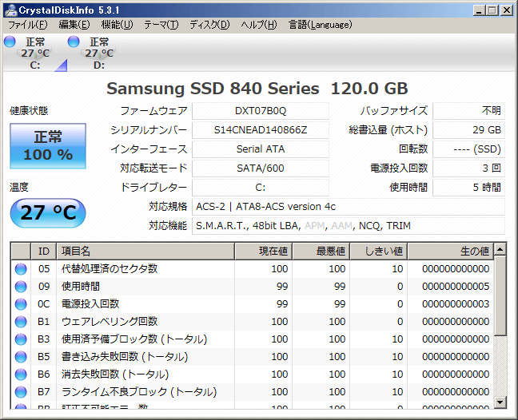Open the 言語(Language) menu

pos(320,25)
